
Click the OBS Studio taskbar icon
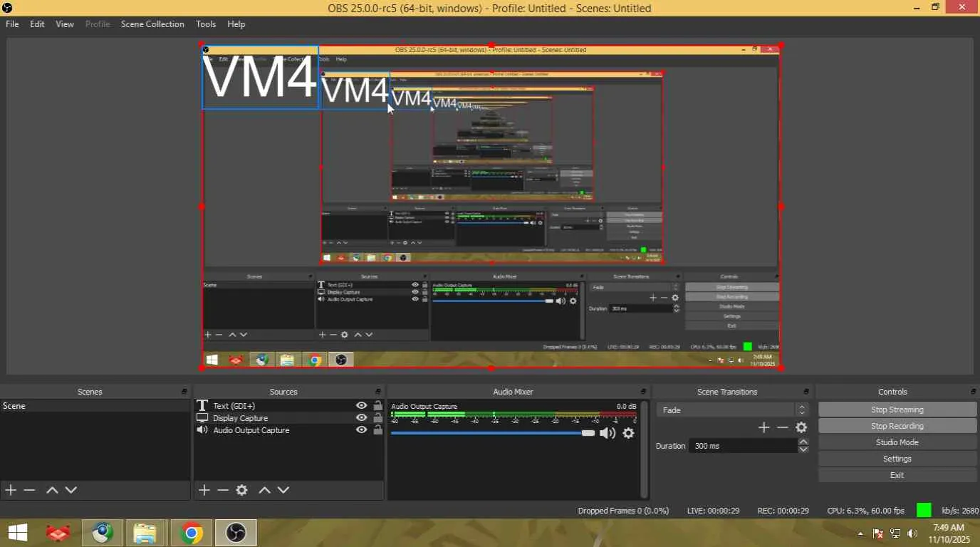tap(236, 533)
